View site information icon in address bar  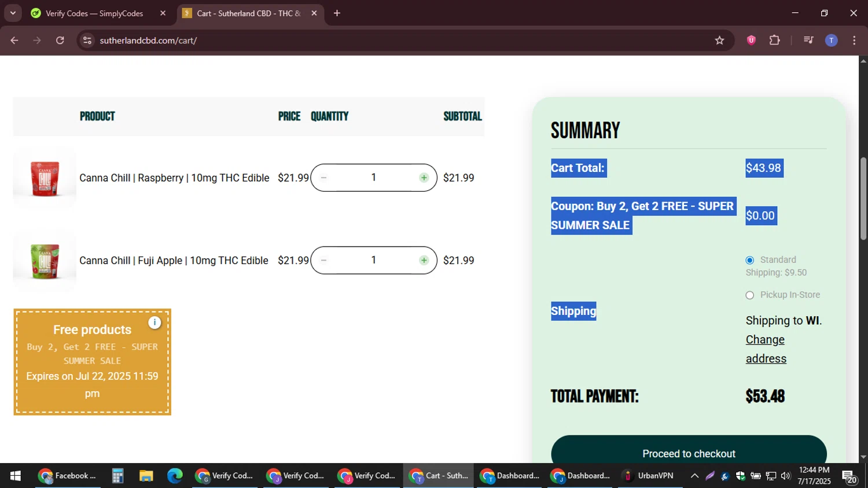(87, 41)
